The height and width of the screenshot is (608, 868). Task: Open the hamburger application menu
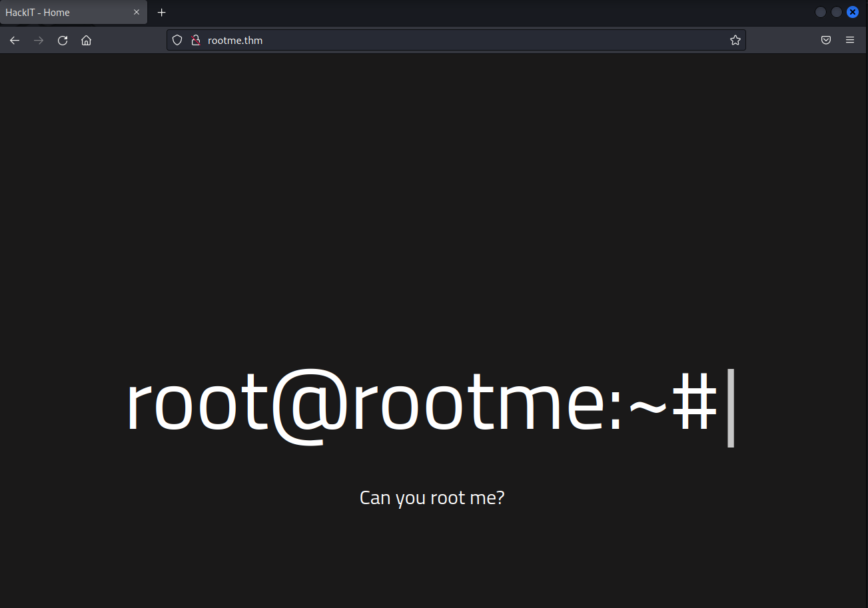coord(849,41)
